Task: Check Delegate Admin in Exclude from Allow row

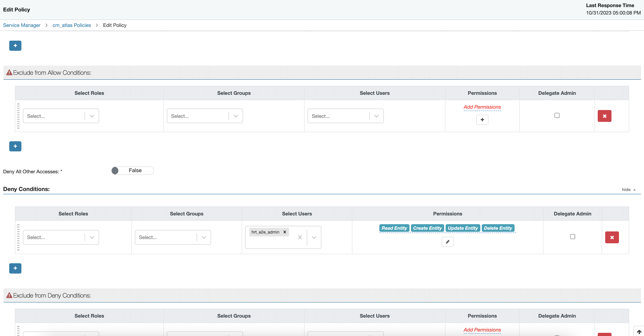Action: click(557, 115)
